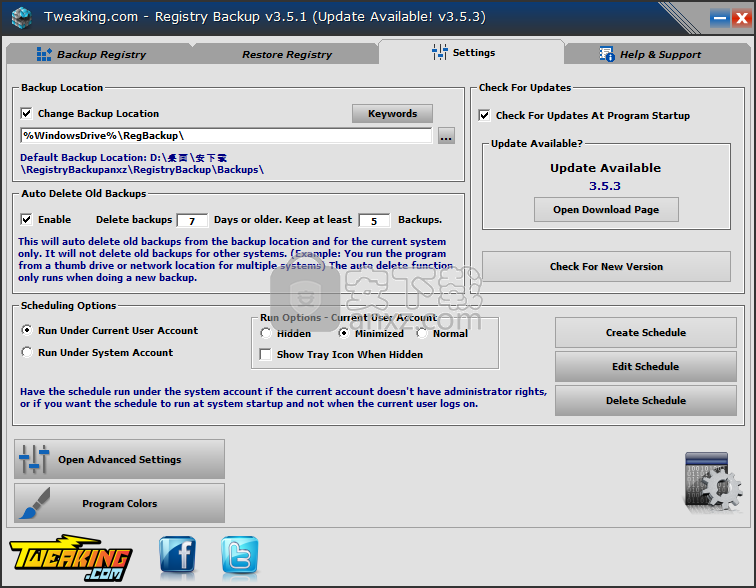This screenshot has height=588, width=756.
Task: Toggle Enable auto delete old backups checkbox
Action: click(26, 220)
